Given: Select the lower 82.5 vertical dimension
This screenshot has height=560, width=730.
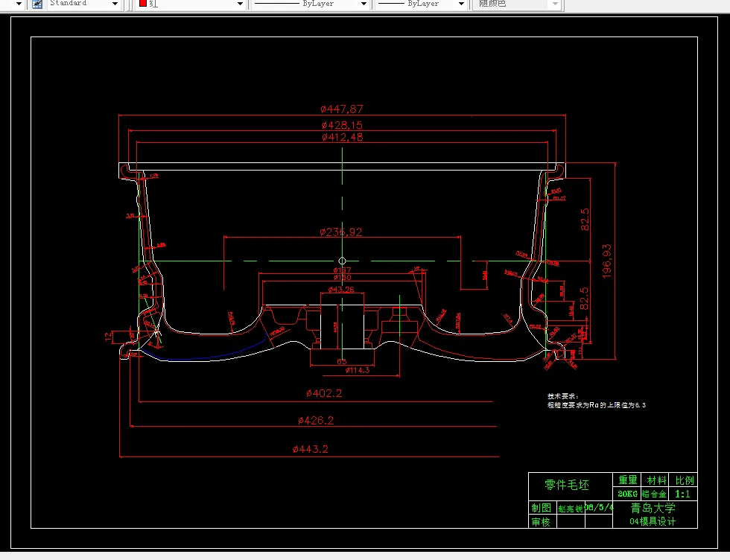Looking at the screenshot, I should tap(584, 298).
